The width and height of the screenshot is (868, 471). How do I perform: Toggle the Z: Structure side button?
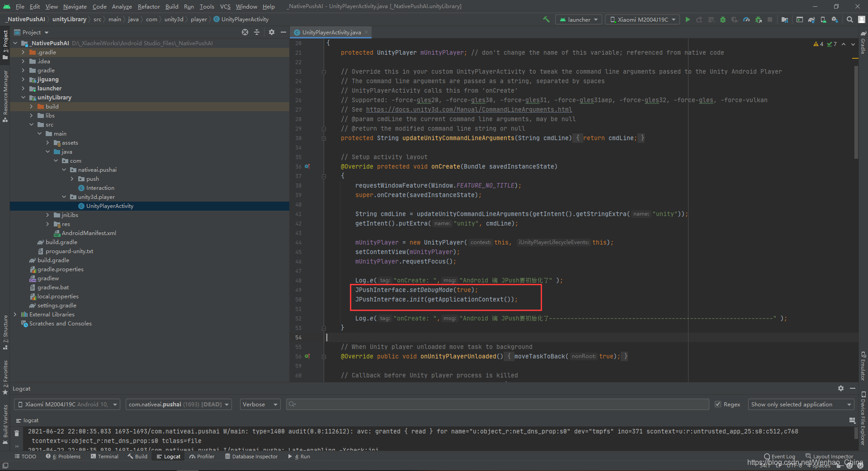pyautogui.click(x=5, y=332)
